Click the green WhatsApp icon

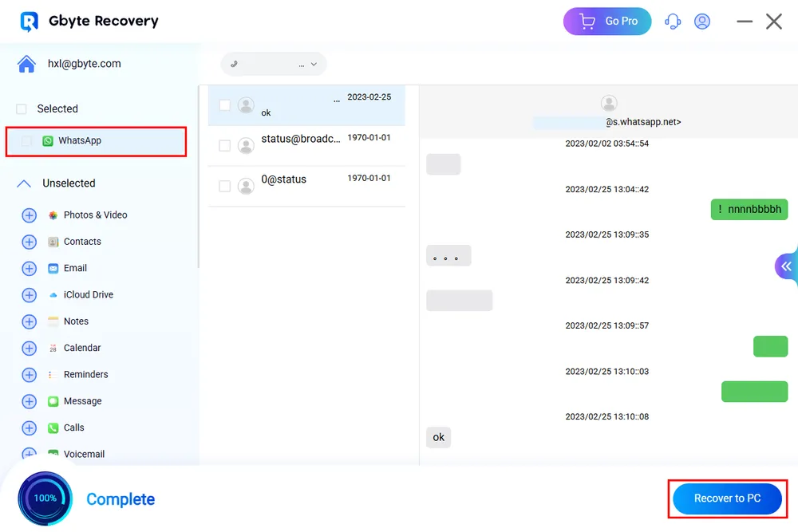point(48,141)
